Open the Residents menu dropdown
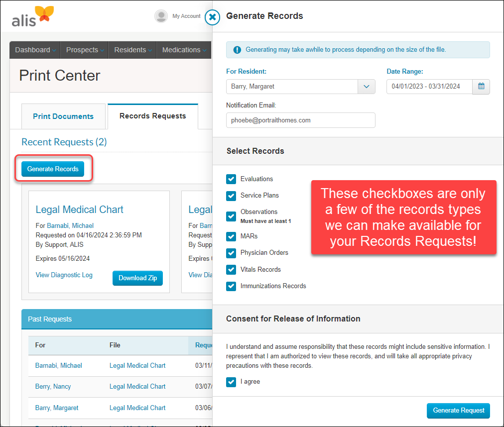The width and height of the screenshot is (504, 427). coord(133,50)
